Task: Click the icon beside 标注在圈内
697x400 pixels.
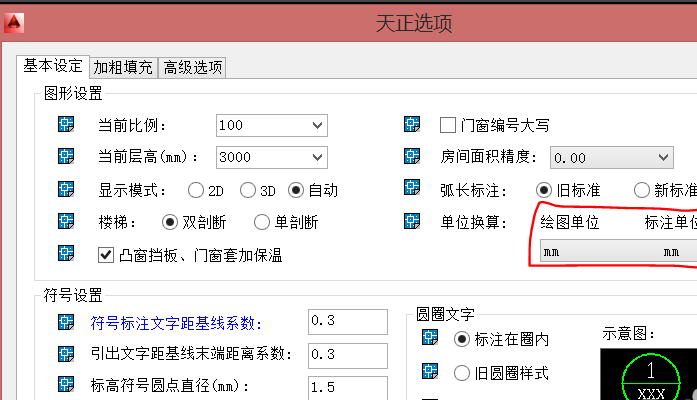Action: (x=429, y=338)
